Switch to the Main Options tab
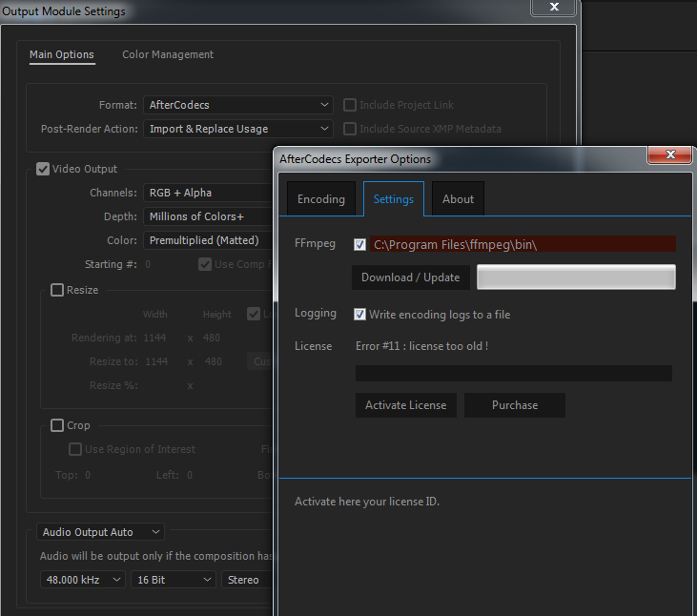The image size is (697, 616). (x=62, y=54)
